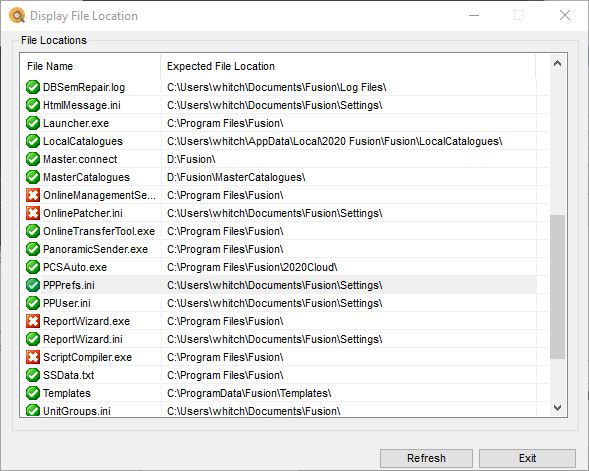Click the red X icon beside OnlinePatcher.ini
Screen dimensions: 589x471
click(33, 213)
